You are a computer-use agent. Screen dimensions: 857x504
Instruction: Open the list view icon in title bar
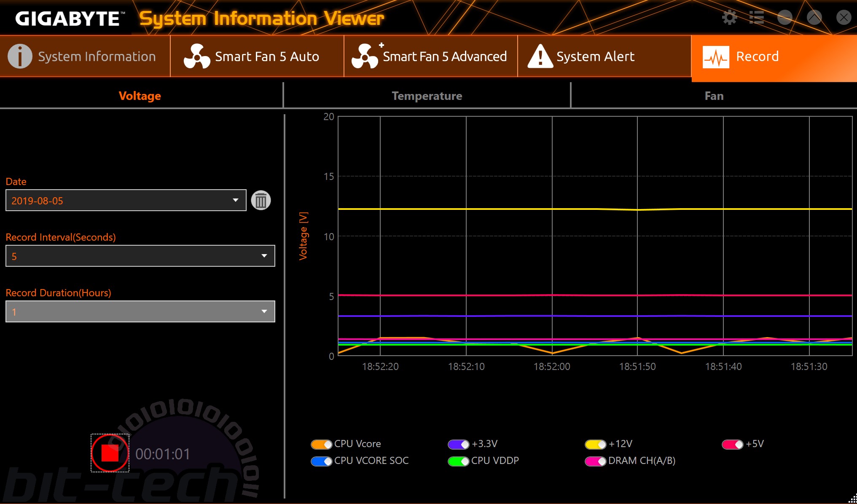757,18
